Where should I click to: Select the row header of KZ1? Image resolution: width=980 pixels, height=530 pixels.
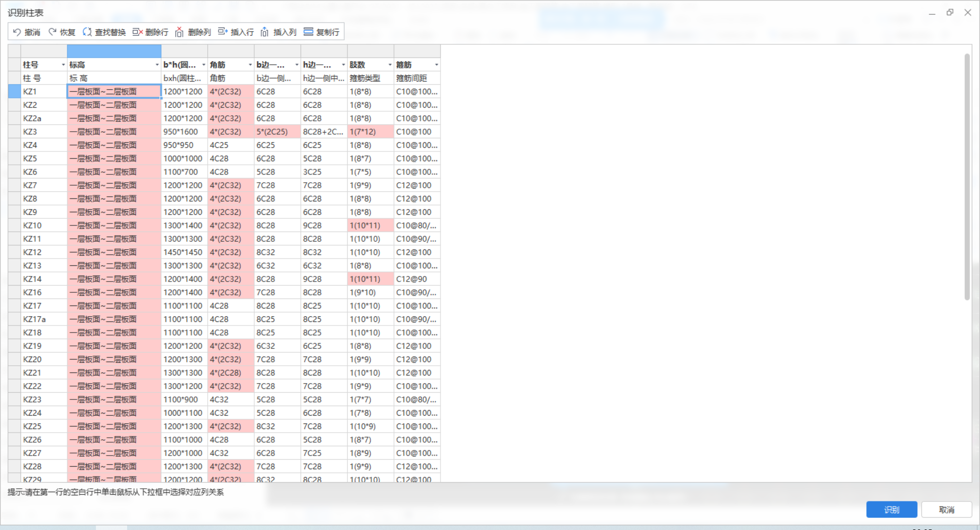[14, 91]
